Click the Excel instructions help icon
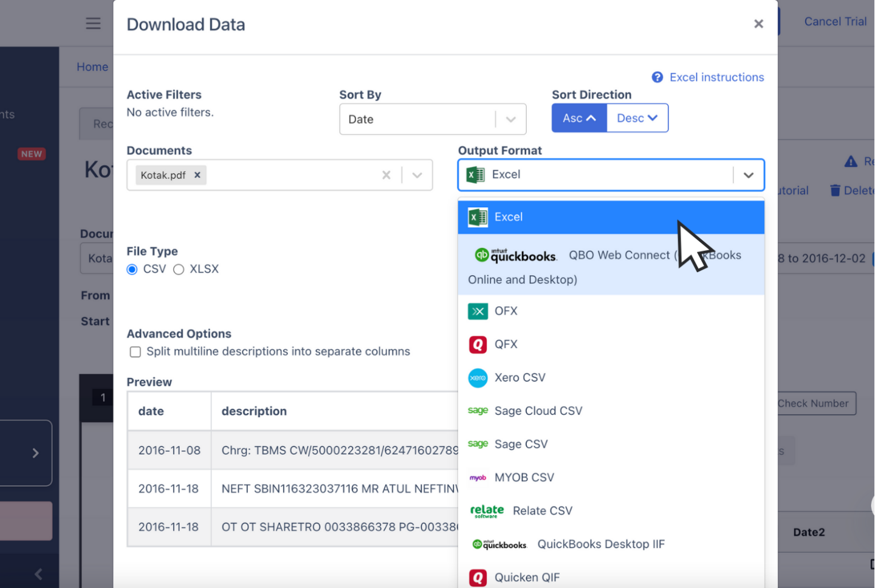The width and height of the screenshot is (875, 588). click(x=657, y=77)
